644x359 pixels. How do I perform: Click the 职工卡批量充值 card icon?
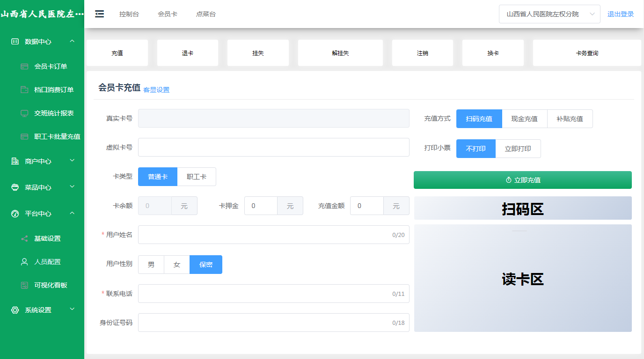pyautogui.click(x=25, y=136)
